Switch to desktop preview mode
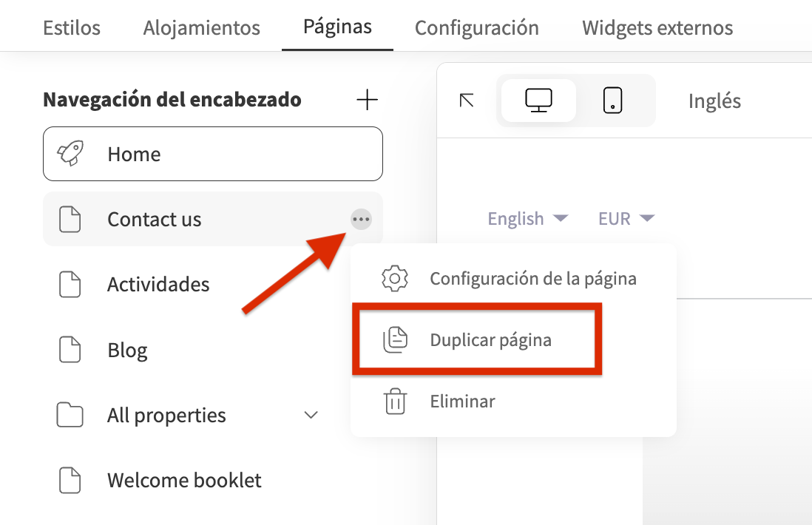 [538, 101]
